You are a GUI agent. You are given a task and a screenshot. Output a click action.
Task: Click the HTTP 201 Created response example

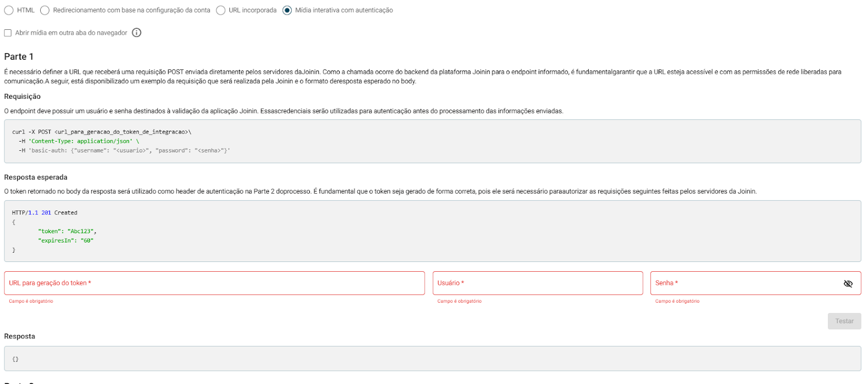[x=432, y=231]
